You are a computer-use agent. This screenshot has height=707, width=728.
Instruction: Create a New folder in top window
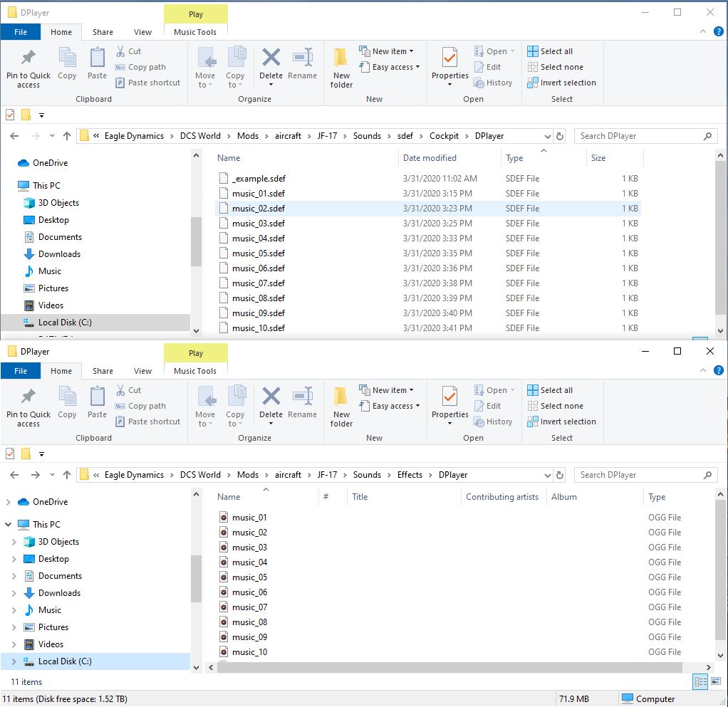341,68
